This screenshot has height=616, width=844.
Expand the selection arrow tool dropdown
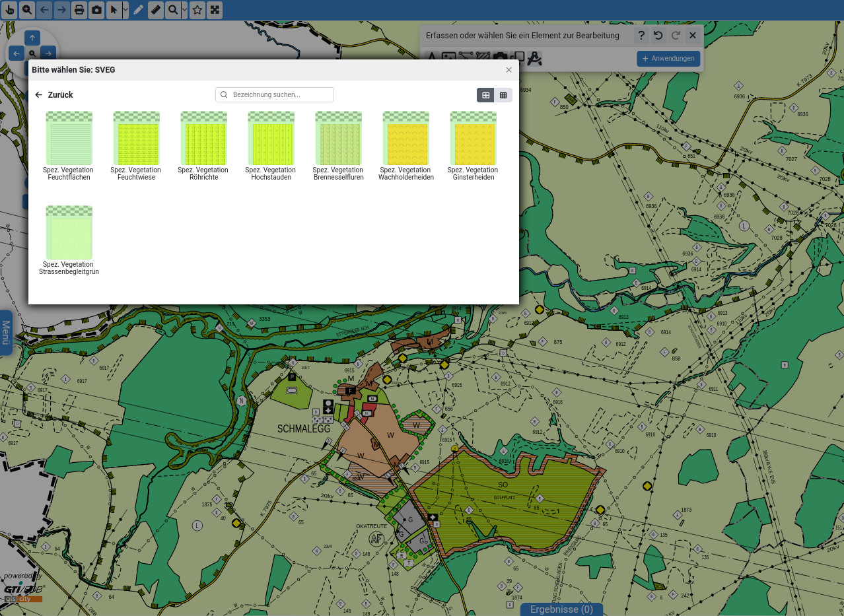(125, 10)
